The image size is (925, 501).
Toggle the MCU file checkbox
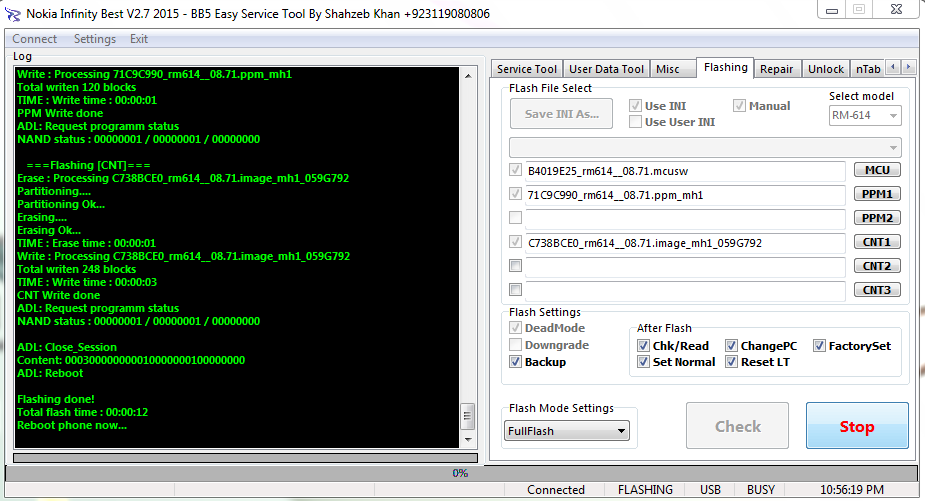click(516, 171)
